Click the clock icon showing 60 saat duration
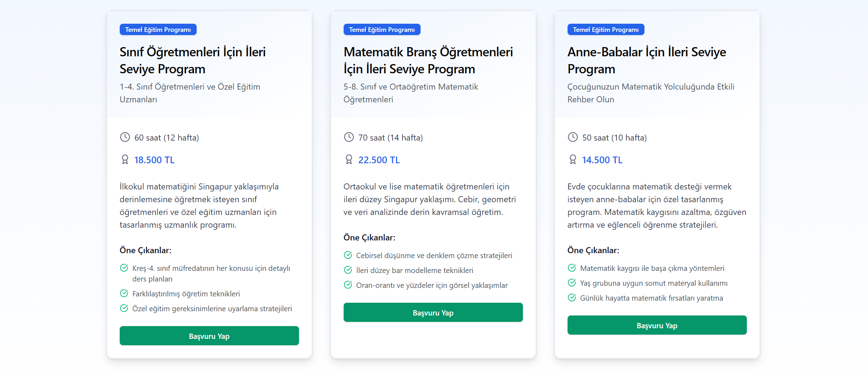Screen dimensions: 868x381 coord(125,137)
